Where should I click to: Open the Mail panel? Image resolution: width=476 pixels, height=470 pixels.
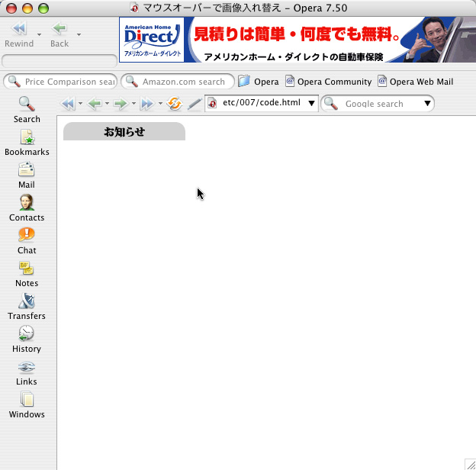click(x=27, y=175)
